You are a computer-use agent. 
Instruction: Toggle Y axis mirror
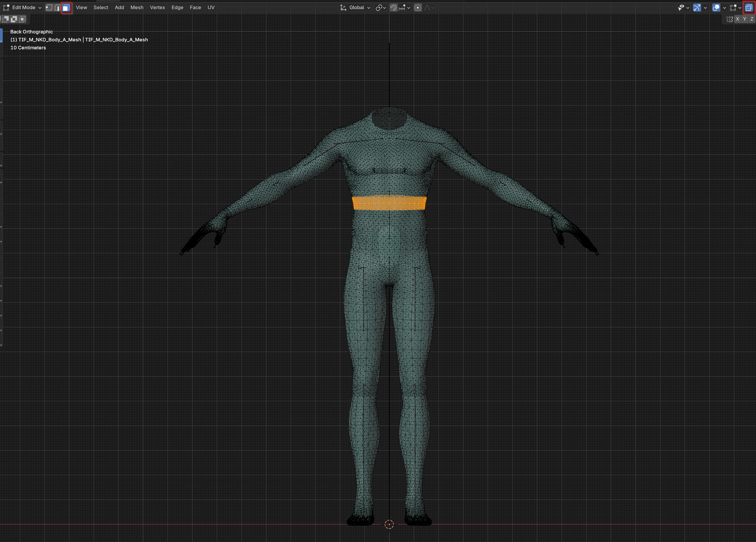[744, 19]
